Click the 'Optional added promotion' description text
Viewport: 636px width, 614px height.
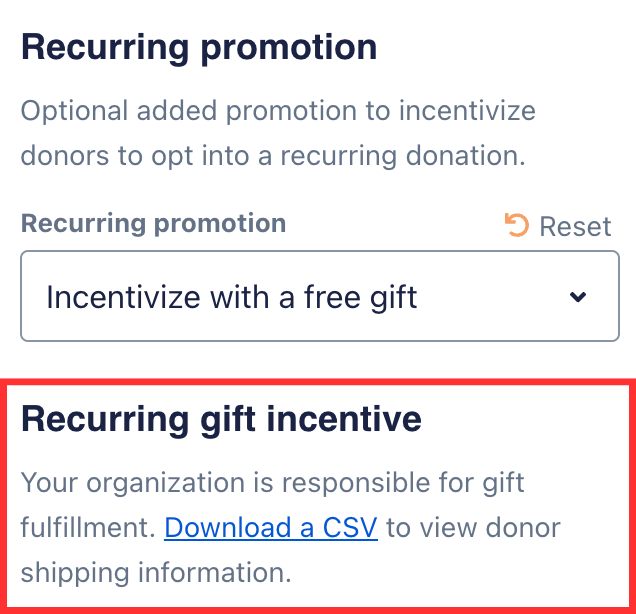point(278,110)
